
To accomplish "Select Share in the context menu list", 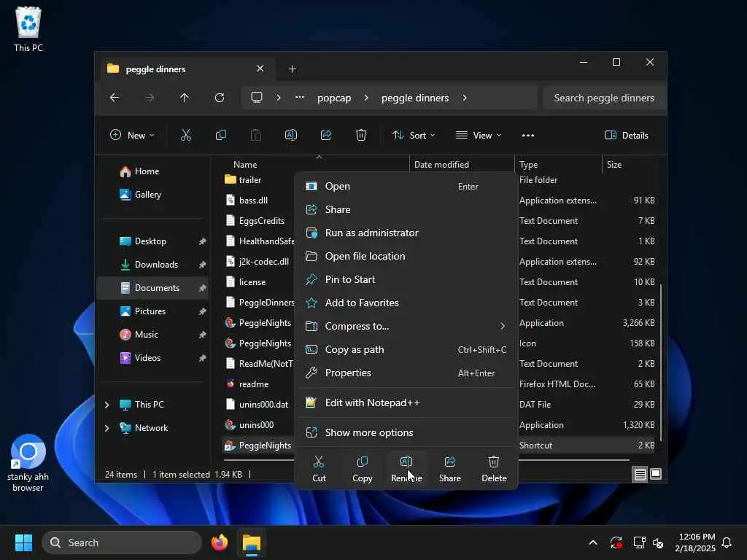I will (406, 209).
